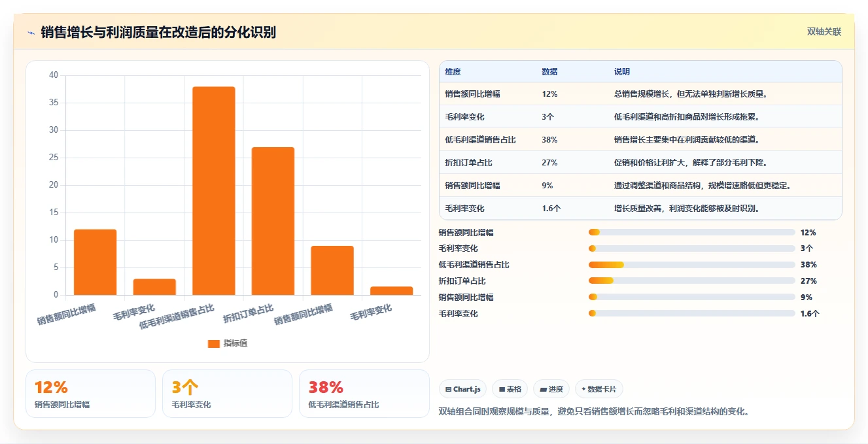Select the chart bar with value 12
Image resolution: width=868 pixels, height=444 pixels.
[x=95, y=262]
